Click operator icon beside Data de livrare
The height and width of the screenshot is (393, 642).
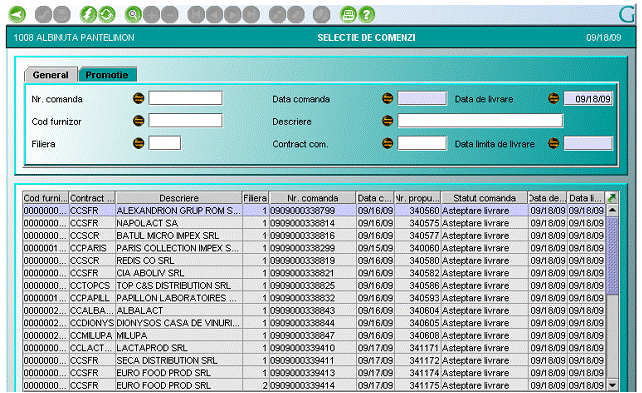554,98
